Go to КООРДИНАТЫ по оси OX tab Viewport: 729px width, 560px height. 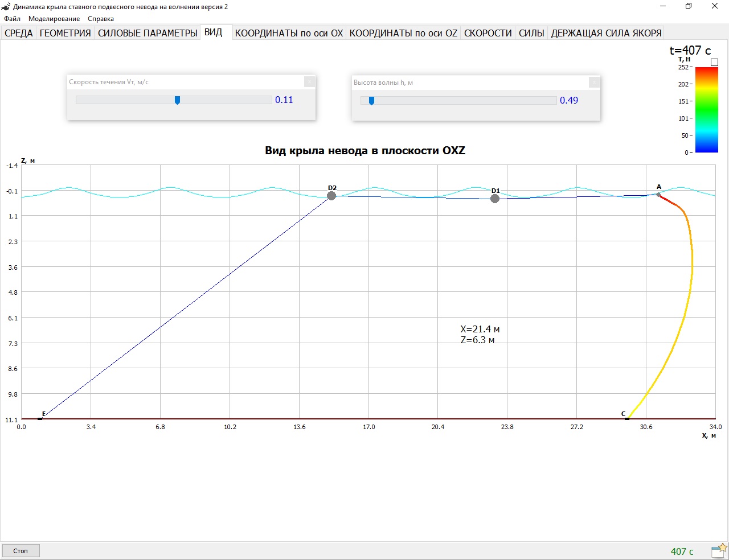coord(289,33)
